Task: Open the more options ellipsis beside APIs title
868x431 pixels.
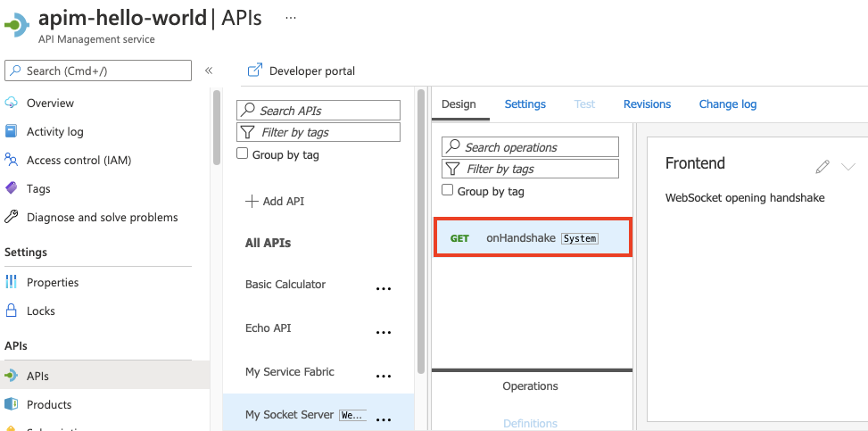Action: (291, 18)
